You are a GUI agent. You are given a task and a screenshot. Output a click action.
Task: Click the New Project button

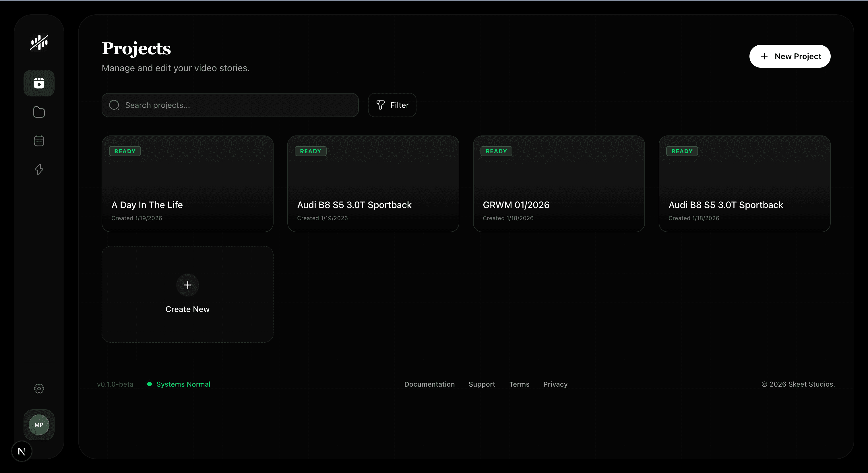point(790,56)
